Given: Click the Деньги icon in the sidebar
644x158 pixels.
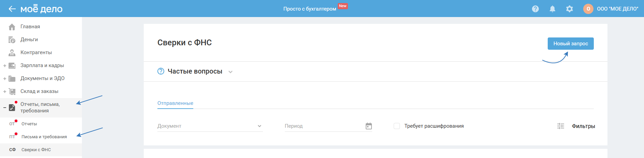Looking at the screenshot, I should click(x=12, y=40).
